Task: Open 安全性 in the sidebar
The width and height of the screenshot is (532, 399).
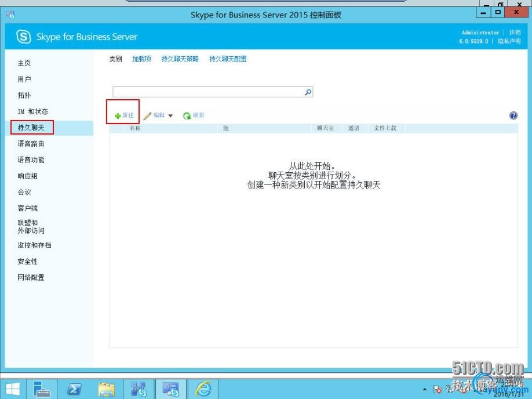Action: [x=27, y=262]
